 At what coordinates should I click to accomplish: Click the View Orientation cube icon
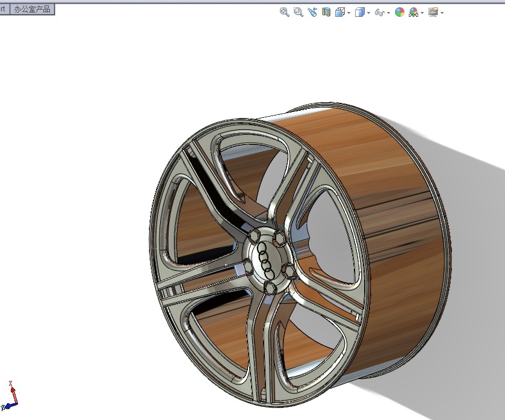(340, 12)
